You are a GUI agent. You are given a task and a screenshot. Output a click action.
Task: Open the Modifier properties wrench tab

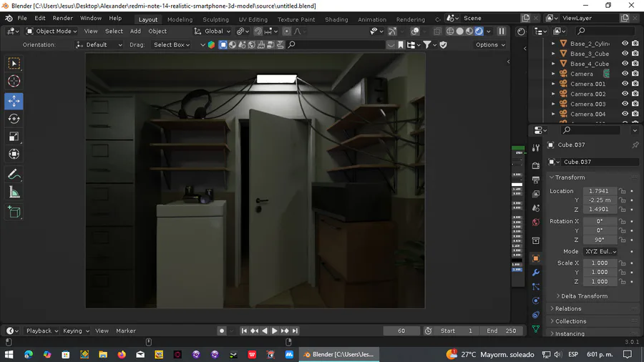pos(535,273)
